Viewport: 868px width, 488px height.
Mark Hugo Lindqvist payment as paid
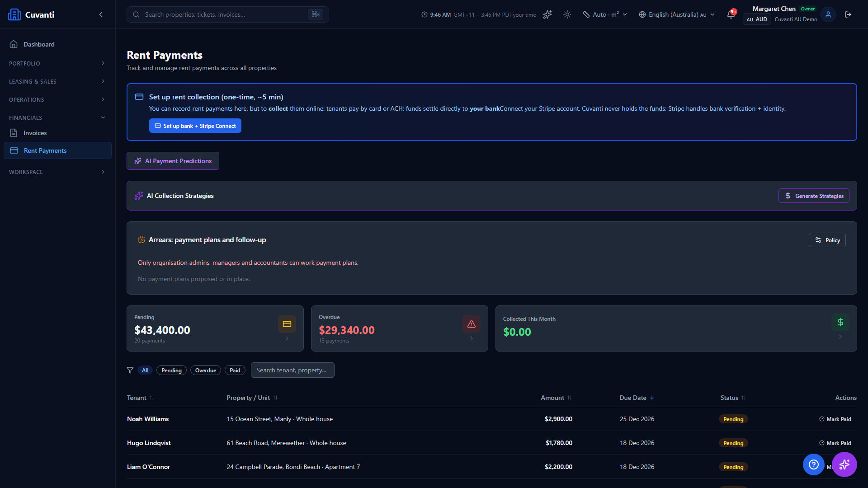point(835,443)
